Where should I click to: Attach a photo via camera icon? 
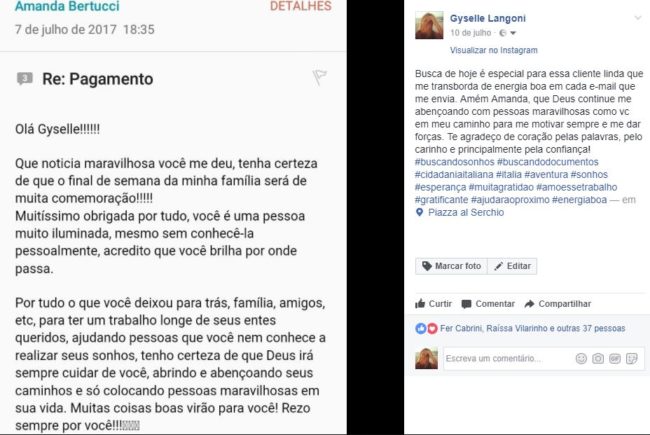pos(598,358)
